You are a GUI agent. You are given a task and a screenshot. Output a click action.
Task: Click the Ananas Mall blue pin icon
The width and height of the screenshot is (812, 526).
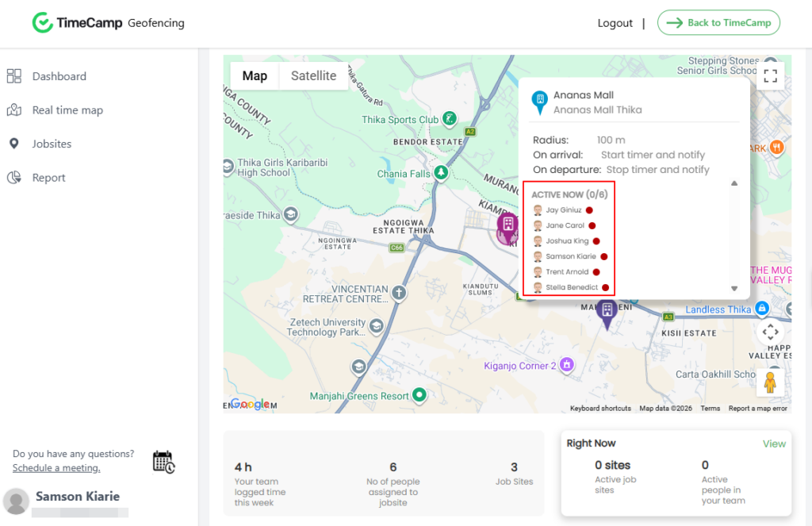[539, 102]
